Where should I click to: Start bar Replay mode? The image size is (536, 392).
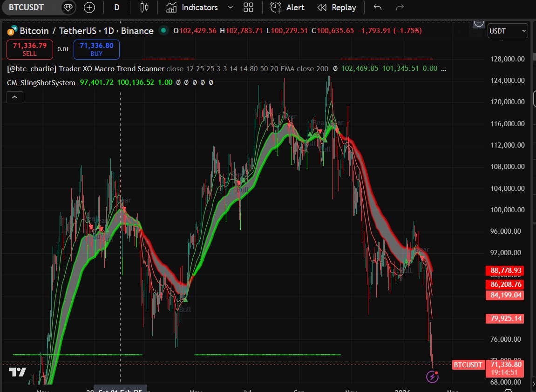(x=337, y=7)
